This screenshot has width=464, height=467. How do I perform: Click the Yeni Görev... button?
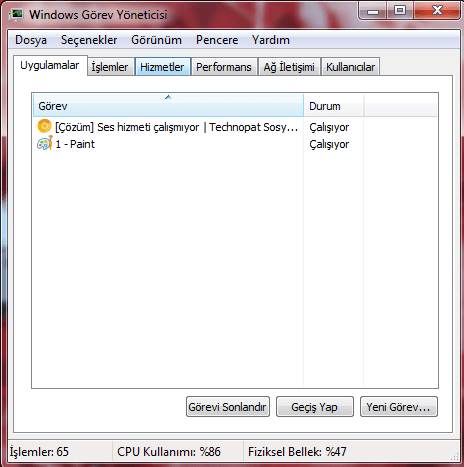coord(399,407)
